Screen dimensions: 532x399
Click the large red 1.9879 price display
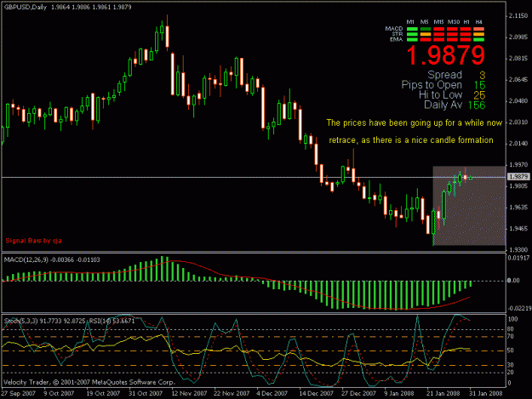click(x=446, y=55)
